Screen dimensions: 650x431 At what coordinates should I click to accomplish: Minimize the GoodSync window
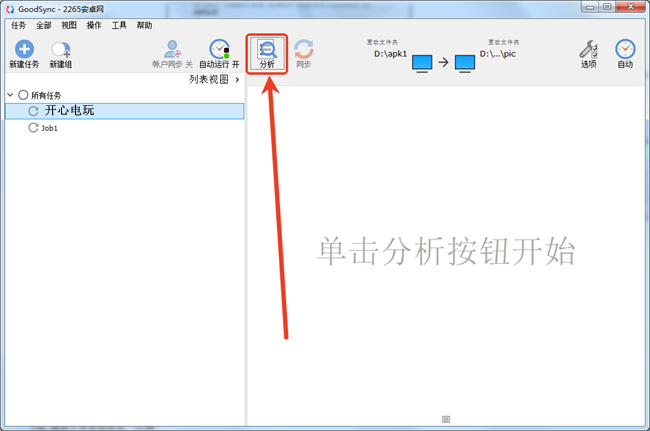[590, 7]
